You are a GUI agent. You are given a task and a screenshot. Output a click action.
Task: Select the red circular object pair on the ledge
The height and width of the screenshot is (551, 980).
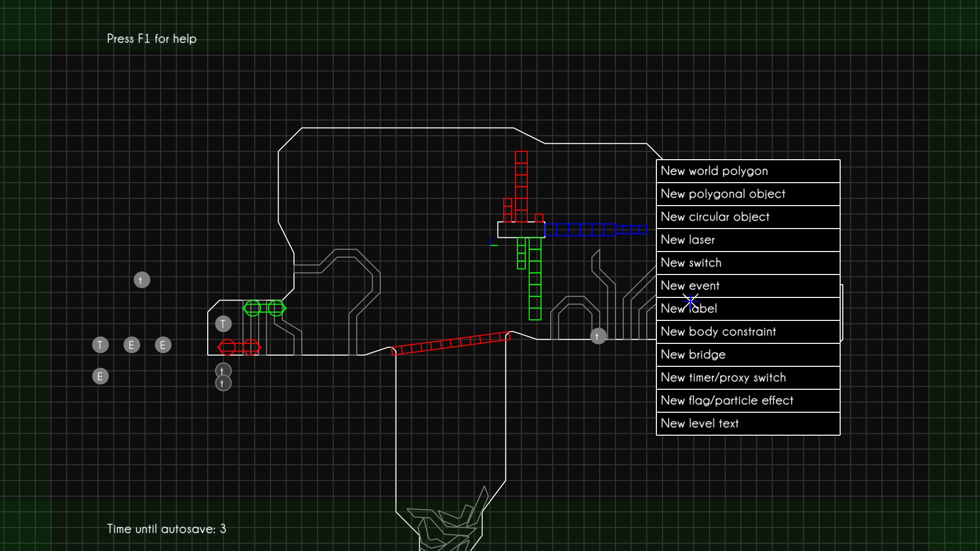click(x=238, y=347)
